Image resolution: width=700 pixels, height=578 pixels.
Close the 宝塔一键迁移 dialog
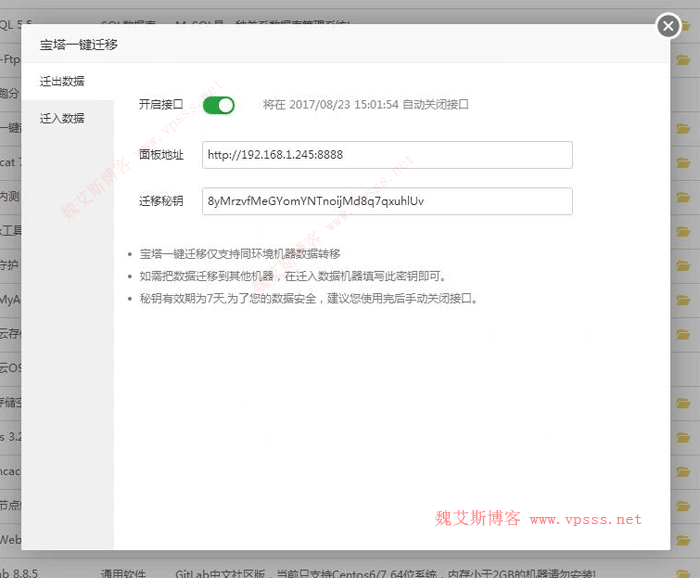coord(668,27)
